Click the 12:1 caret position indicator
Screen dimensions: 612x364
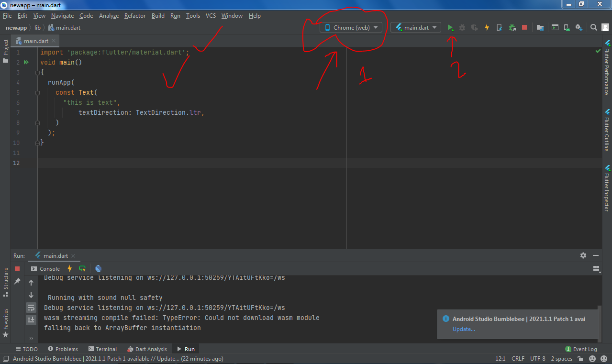point(501,359)
